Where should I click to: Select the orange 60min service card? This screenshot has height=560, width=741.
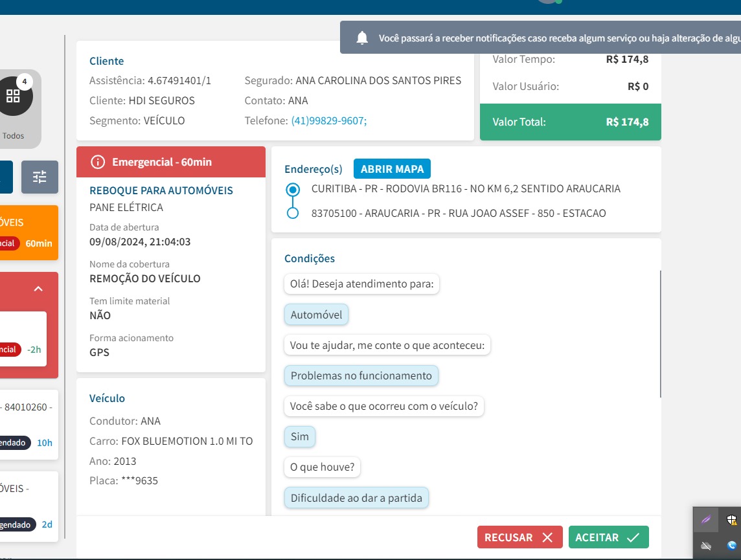[29, 233]
